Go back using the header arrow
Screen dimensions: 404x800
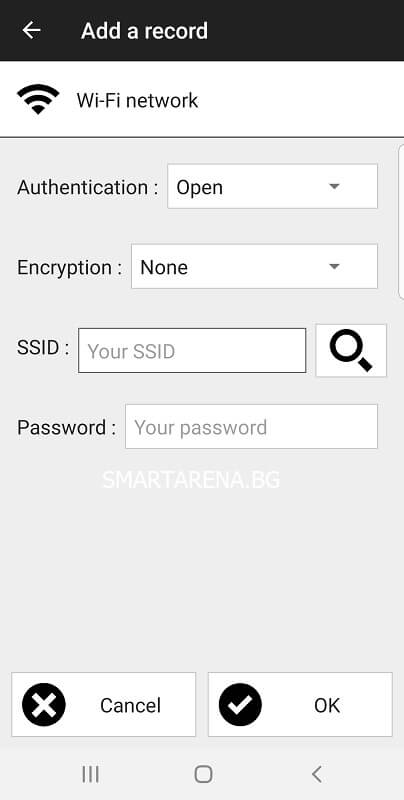tap(31, 31)
